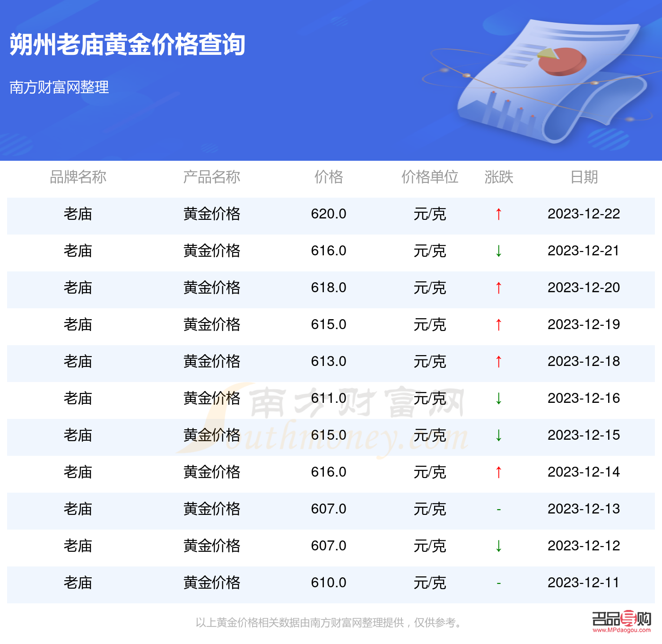Click the date 2023-12-11
Screen dimensions: 662x644
[x=584, y=583]
